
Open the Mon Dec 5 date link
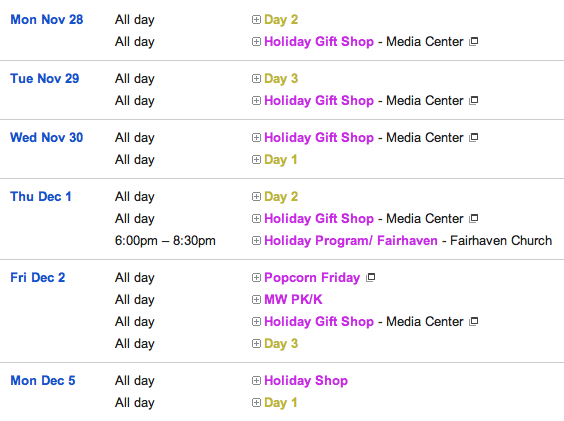[x=43, y=380]
